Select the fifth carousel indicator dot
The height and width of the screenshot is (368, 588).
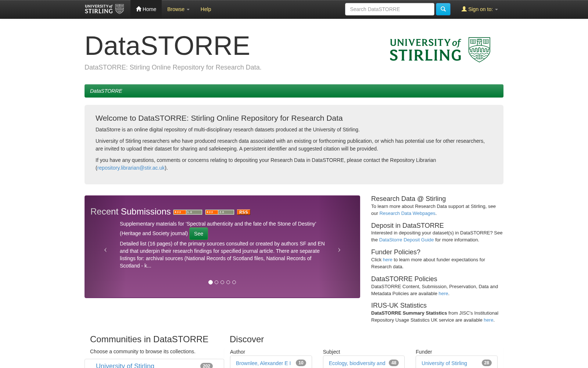click(x=234, y=282)
